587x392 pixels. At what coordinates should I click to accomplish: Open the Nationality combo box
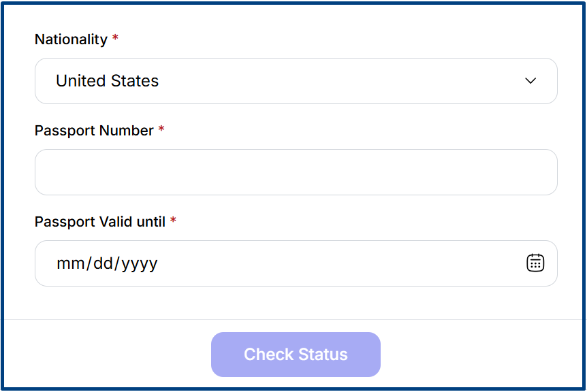pos(296,81)
